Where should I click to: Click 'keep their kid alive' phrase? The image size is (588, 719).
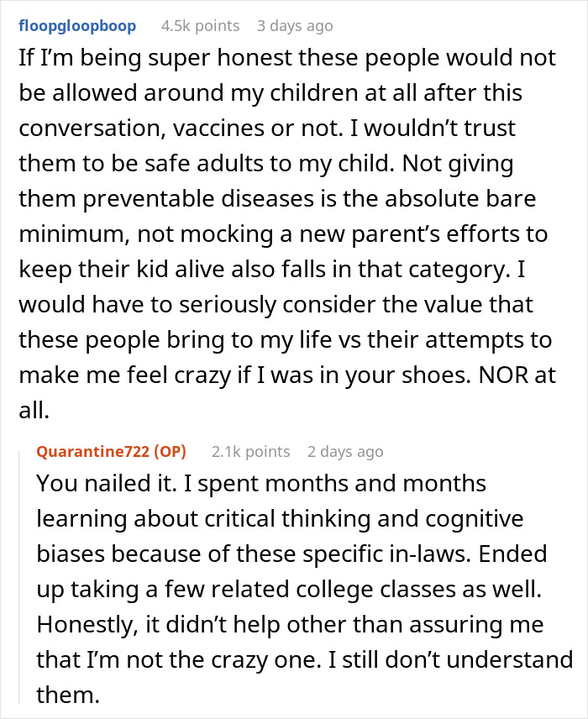(x=122, y=269)
